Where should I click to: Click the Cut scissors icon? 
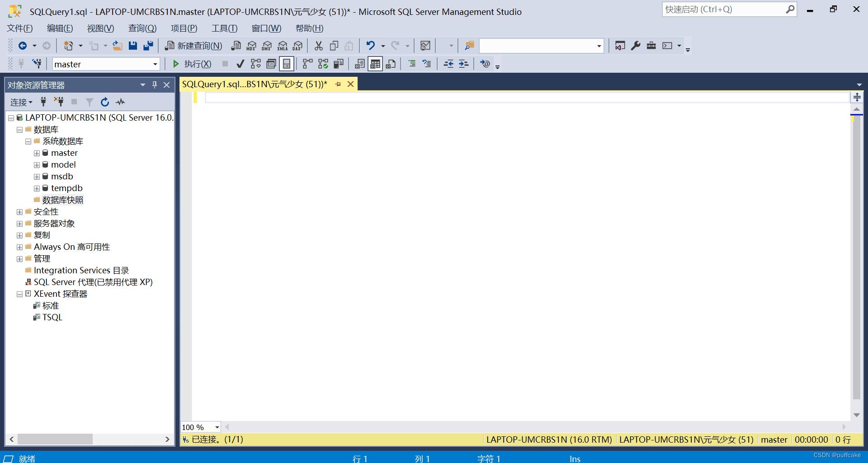(319, 46)
